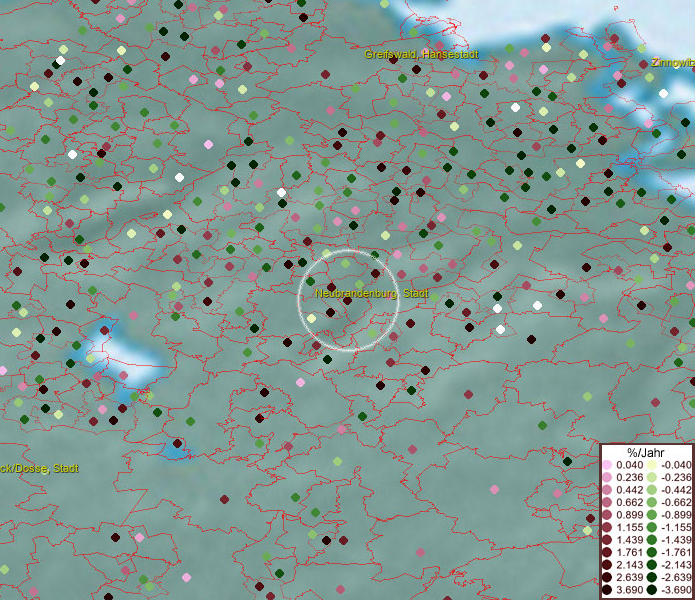Choose the 1.439 legend swatch
Viewport: 695px width, 600px height.
point(607,539)
